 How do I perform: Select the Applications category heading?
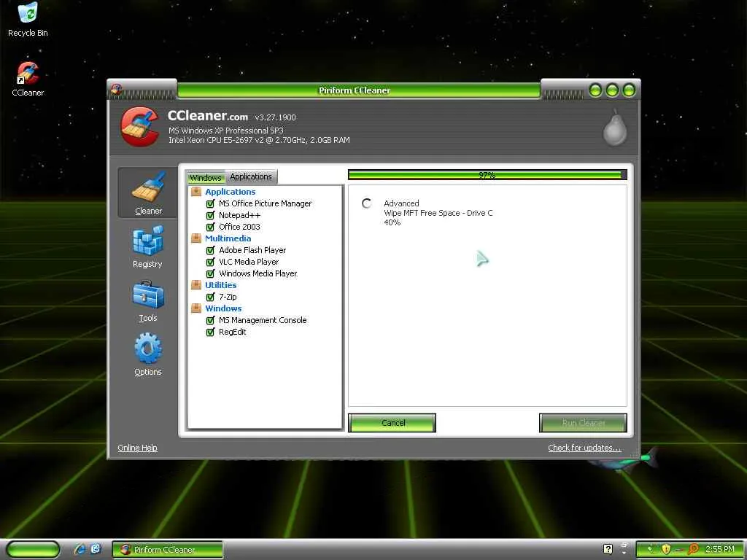[230, 192]
